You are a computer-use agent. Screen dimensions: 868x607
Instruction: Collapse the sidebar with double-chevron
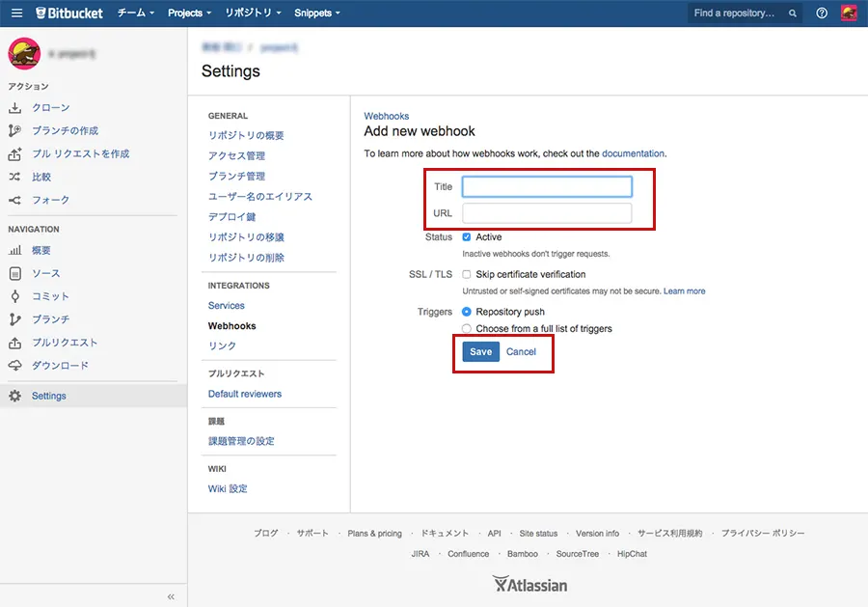(171, 596)
